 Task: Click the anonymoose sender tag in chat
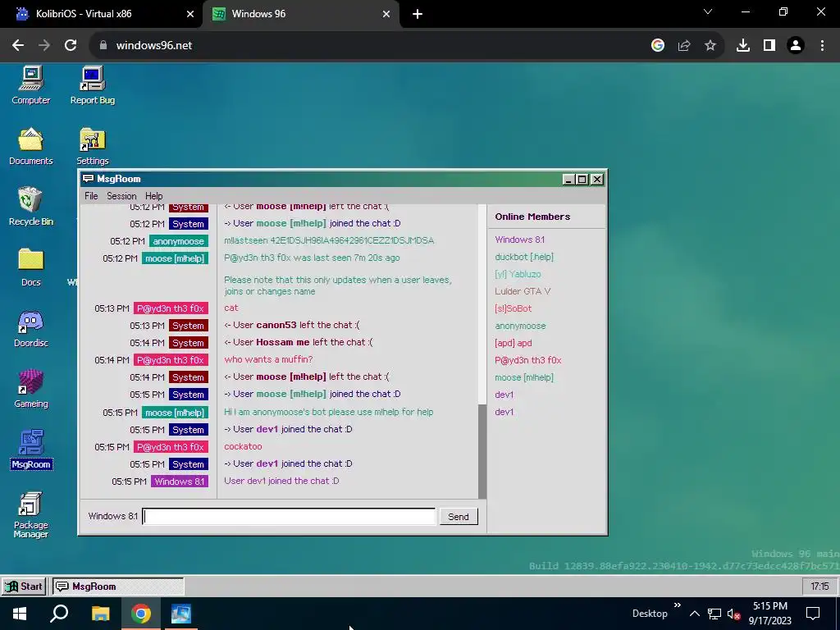pyautogui.click(x=178, y=241)
